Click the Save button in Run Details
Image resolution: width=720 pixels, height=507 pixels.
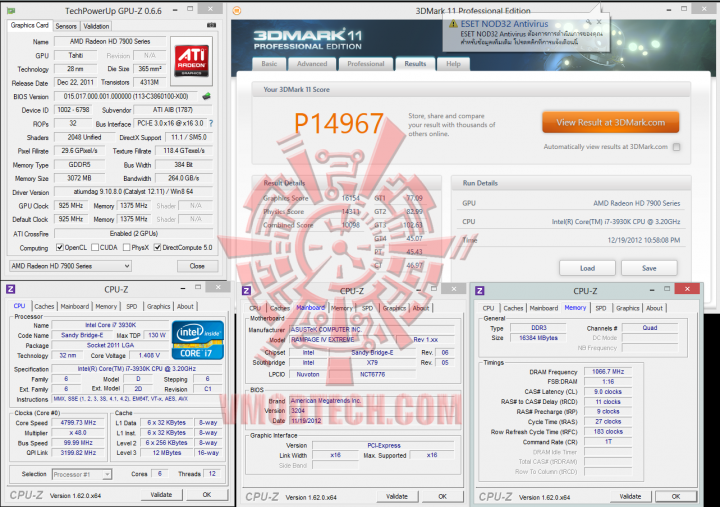649,268
